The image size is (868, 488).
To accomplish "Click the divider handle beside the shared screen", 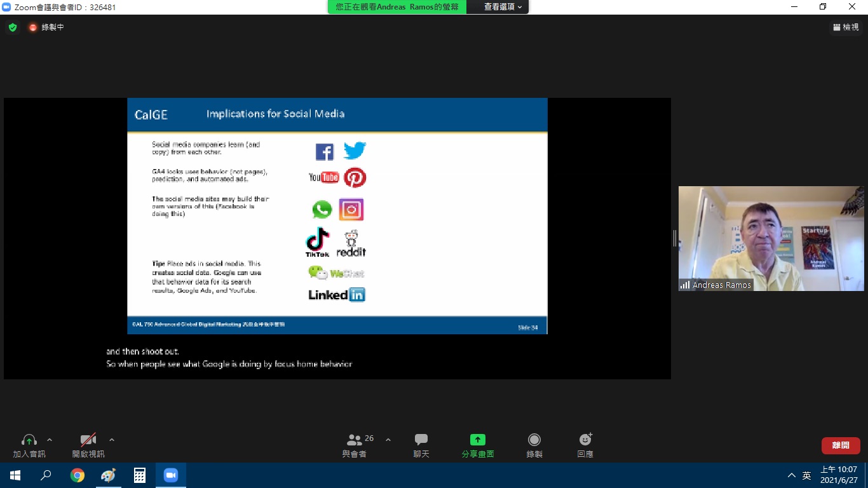I will 674,238.
